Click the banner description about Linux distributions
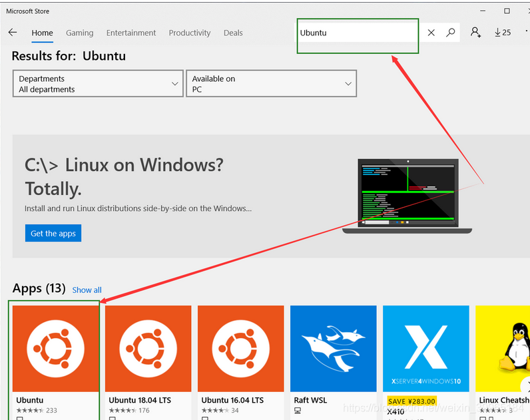530x420 pixels. point(138,208)
